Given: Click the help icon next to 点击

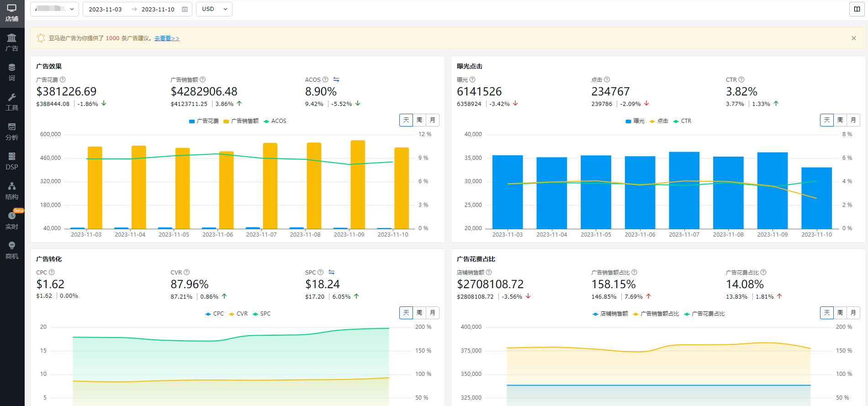Looking at the screenshot, I should pos(607,79).
